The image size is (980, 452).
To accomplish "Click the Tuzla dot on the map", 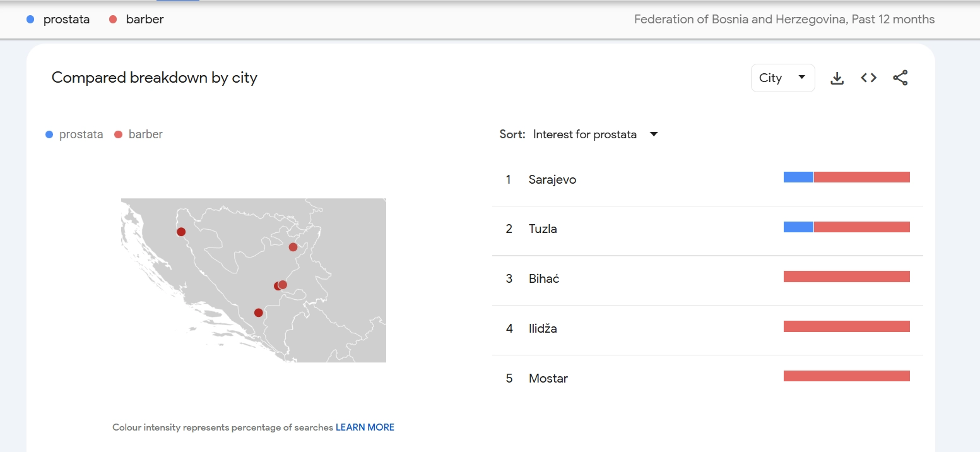I will pyautogui.click(x=293, y=247).
